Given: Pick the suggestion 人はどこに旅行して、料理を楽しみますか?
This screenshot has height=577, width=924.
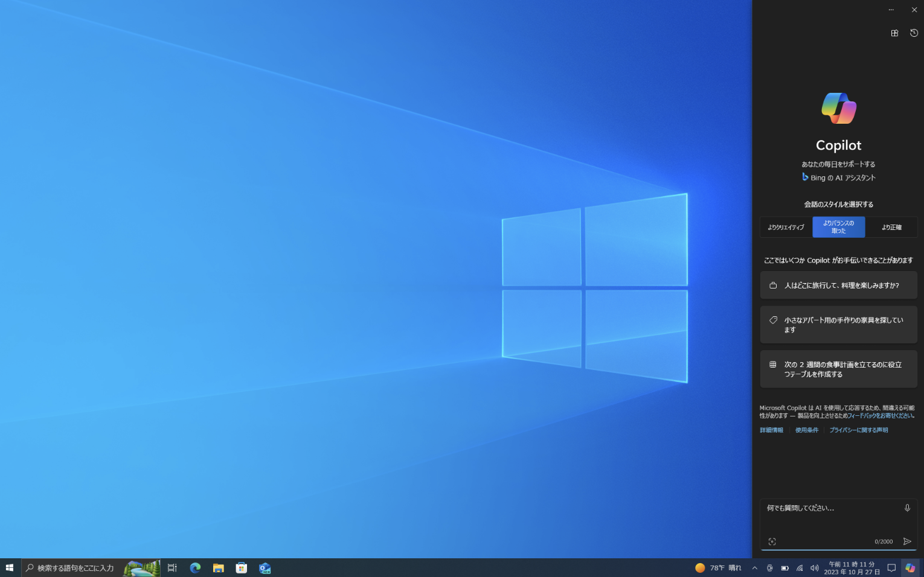Looking at the screenshot, I should (838, 285).
